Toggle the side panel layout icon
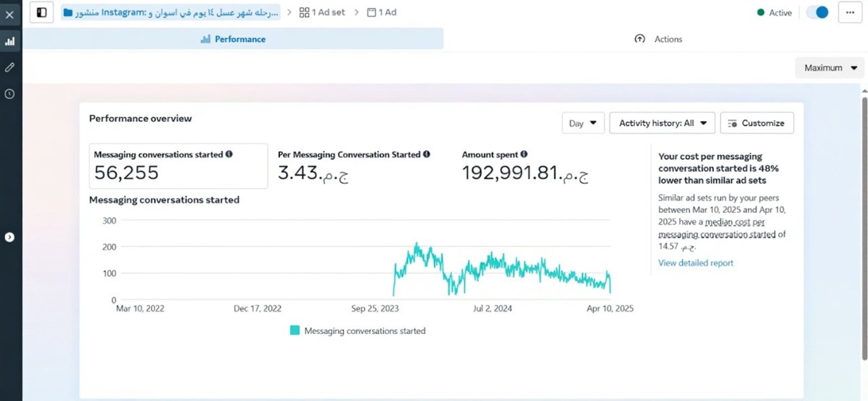The image size is (868, 401). point(42,13)
